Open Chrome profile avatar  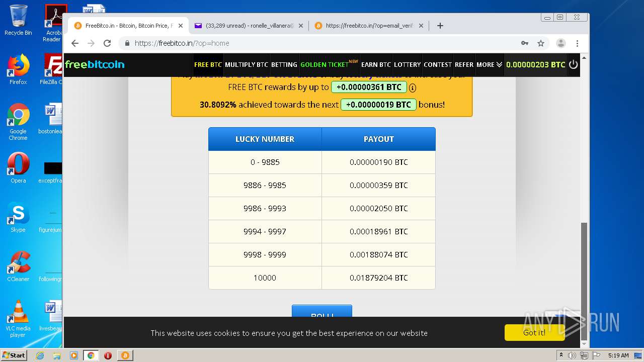pos(561,43)
